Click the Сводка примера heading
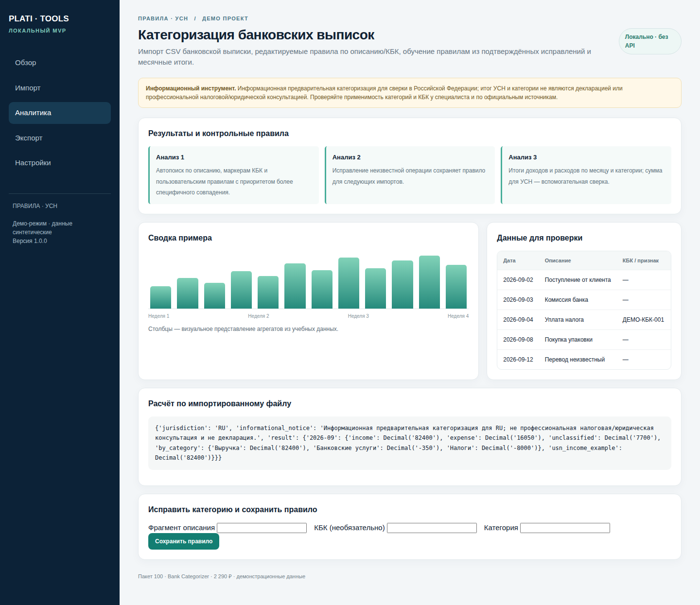This screenshot has height=605, width=700. (180, 238)
